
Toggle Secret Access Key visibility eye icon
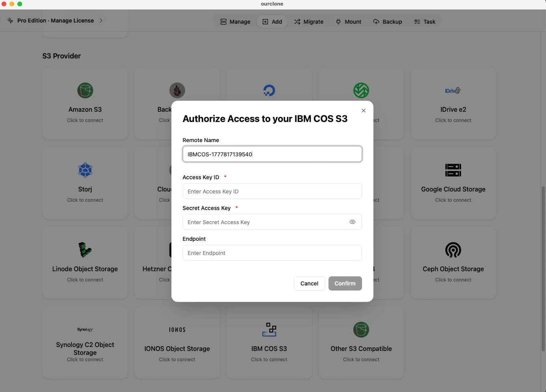tap(353, 222)
